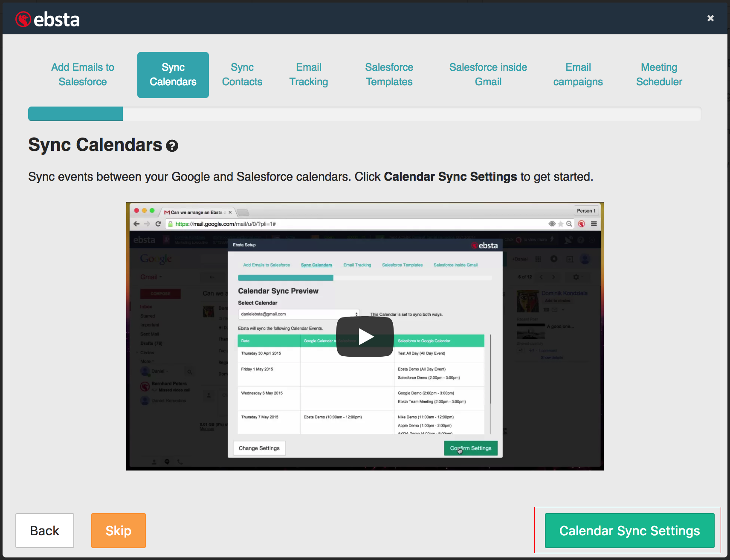Screen dimensions: 730x560
Task: Click the calendar dropdown shown in video preview
Action: point(298,314)
